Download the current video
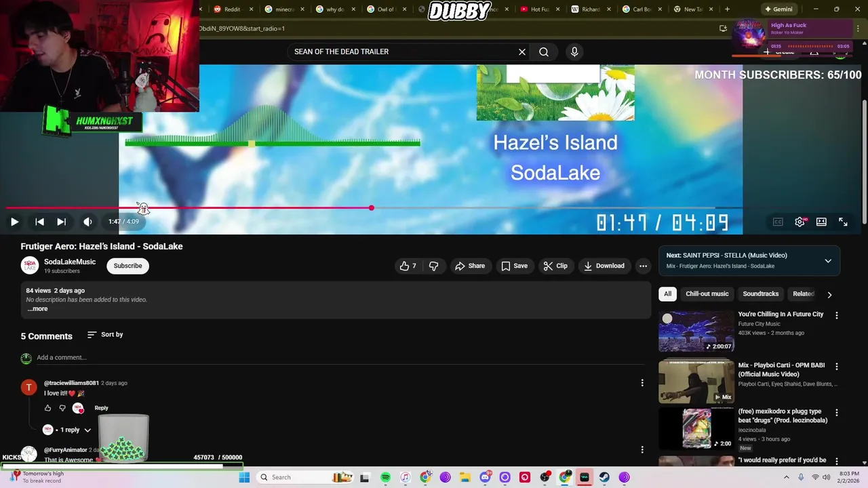 coord(604,266)
